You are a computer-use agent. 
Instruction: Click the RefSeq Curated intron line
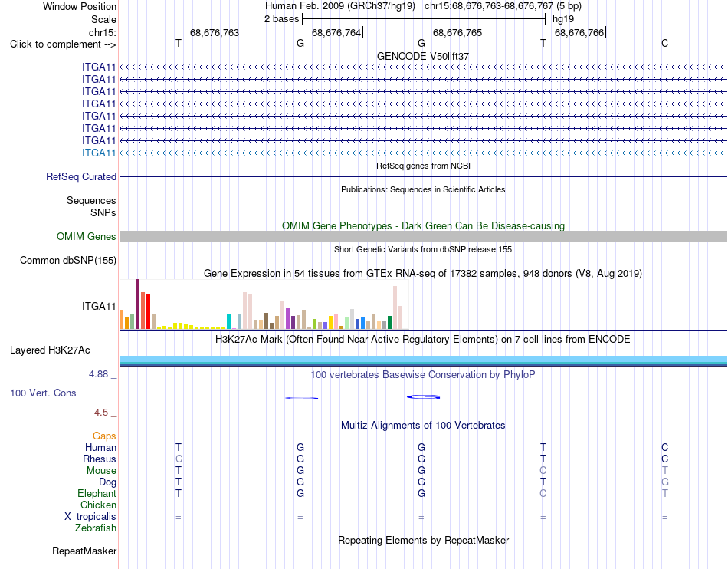click(424, 177)
